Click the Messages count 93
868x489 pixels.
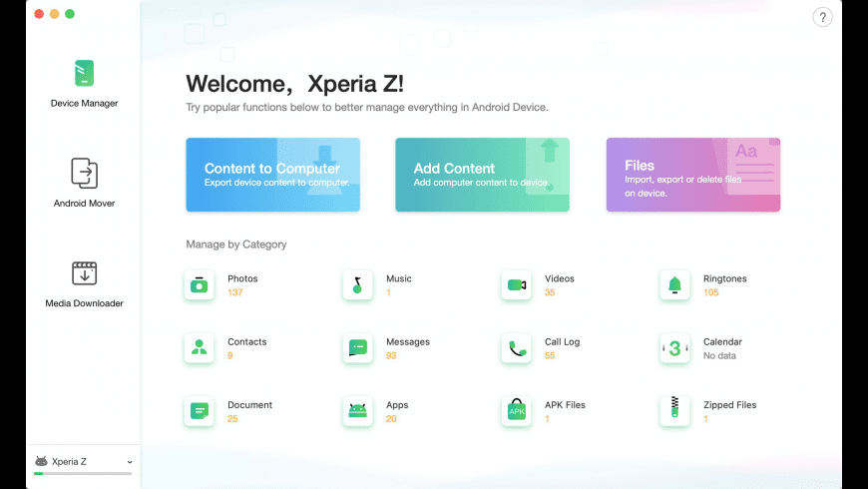391,355
